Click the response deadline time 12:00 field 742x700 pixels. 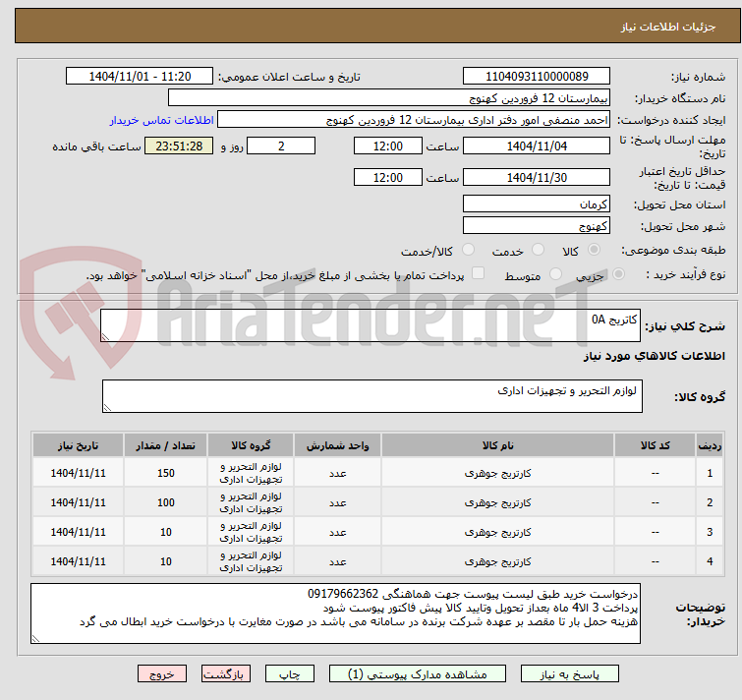(x=388, y=146)
